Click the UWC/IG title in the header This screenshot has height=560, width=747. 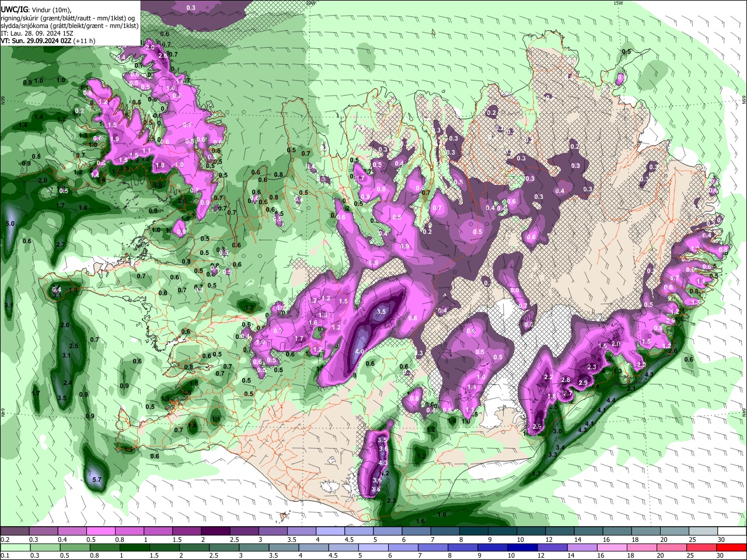(x=14, y=10)
